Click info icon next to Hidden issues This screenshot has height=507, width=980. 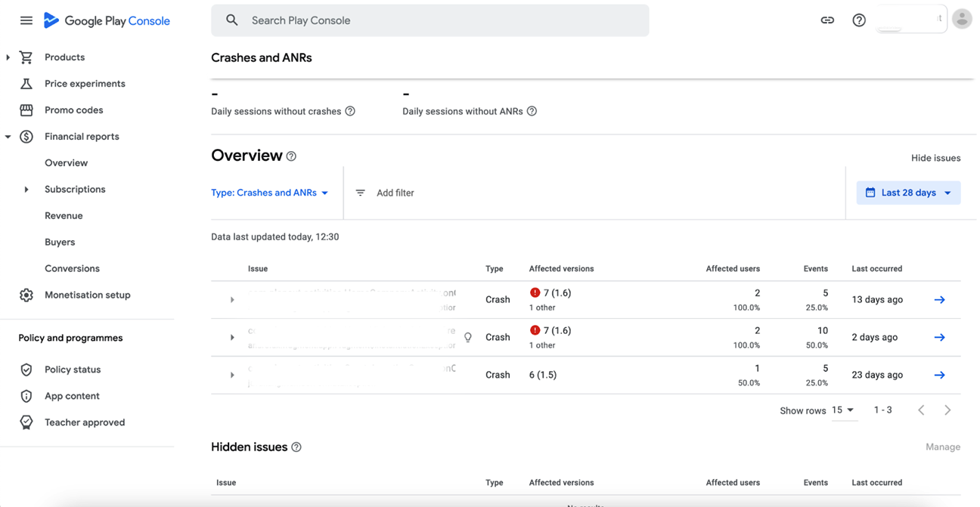click(x=296, y=447)
